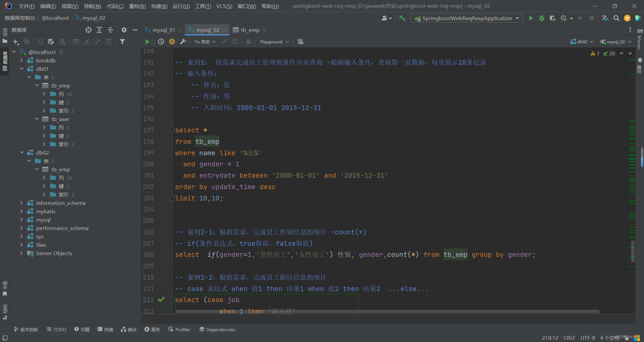Collapse the db02 schema node
Image resolution: width=644 pixels, height=342 pixels.
(x=22, y=153)
